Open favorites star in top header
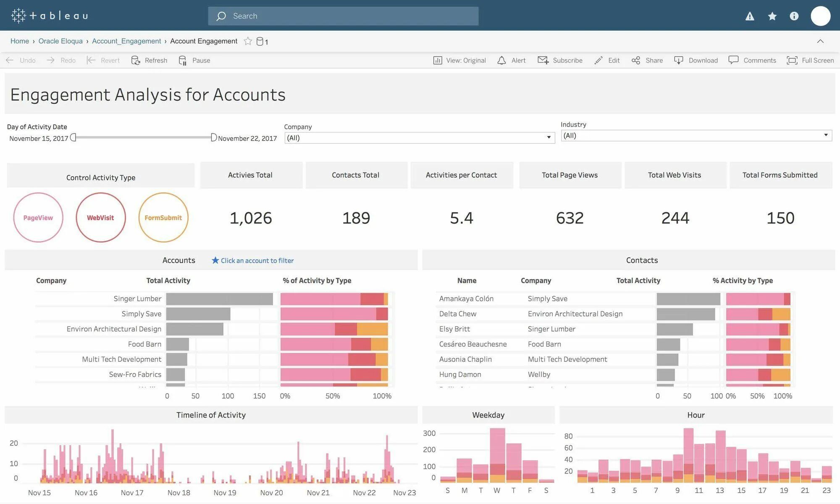 click(772, 16)
